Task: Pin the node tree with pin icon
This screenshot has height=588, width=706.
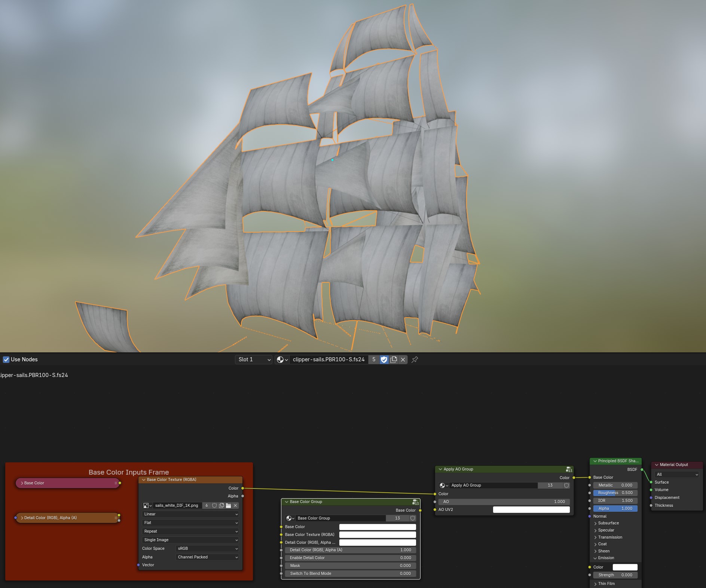Action: (415, 359)
